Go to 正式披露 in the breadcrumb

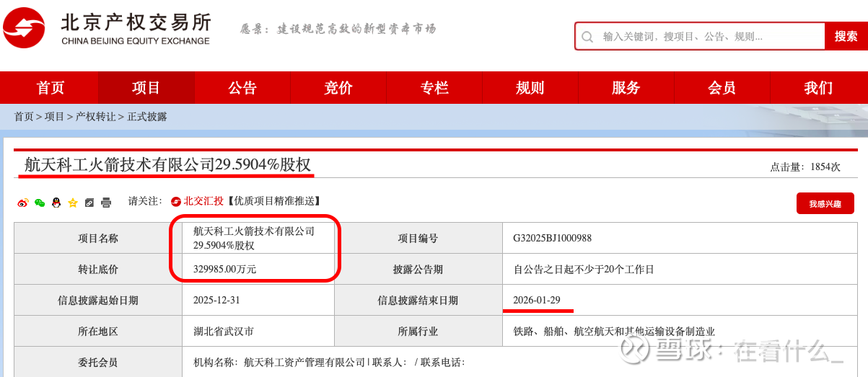coord(147,117)
